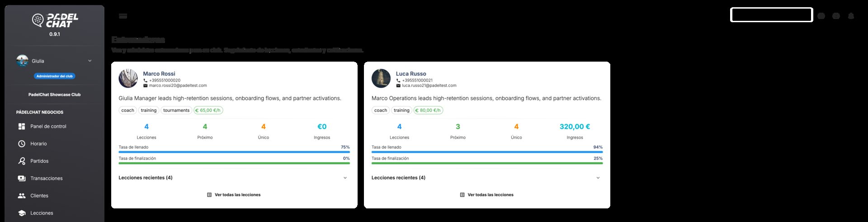Click the € 65,00 €/h rate chip

click(x=208, y=110)
